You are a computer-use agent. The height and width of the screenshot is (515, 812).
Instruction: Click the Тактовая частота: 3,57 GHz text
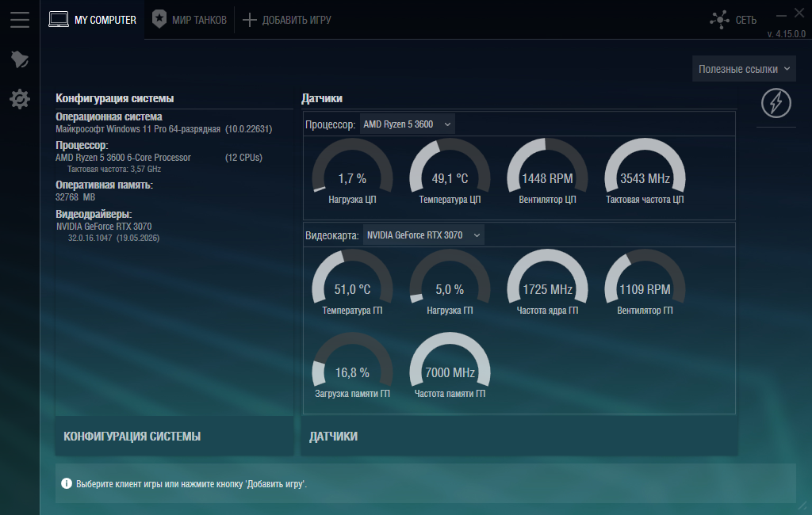(x=114, y=170)
